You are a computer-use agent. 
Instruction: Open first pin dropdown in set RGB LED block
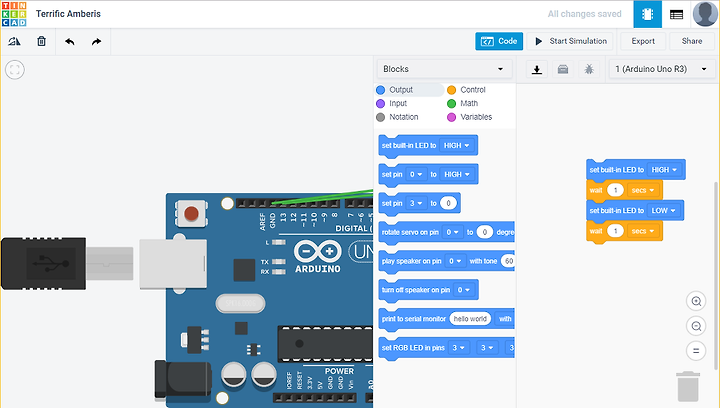pos(459,348)
